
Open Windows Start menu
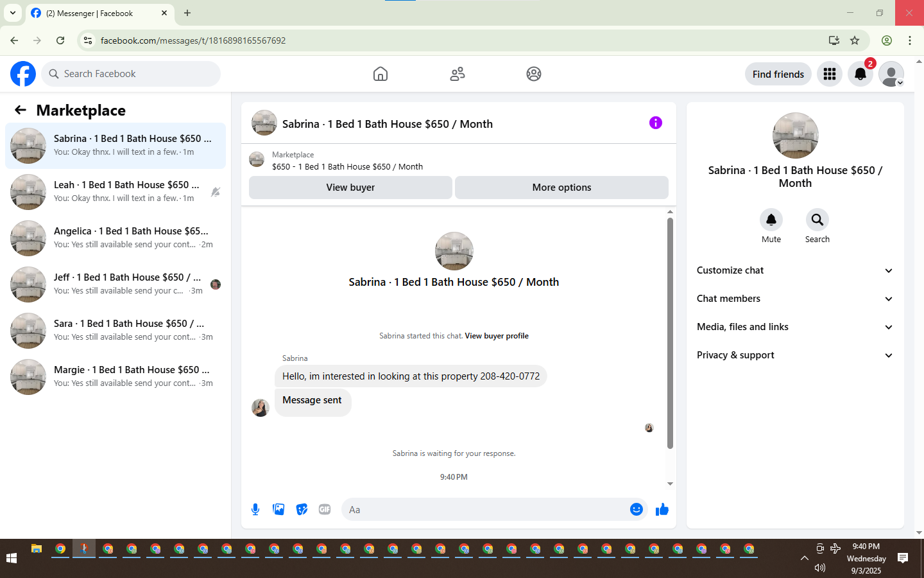(12, 558)
